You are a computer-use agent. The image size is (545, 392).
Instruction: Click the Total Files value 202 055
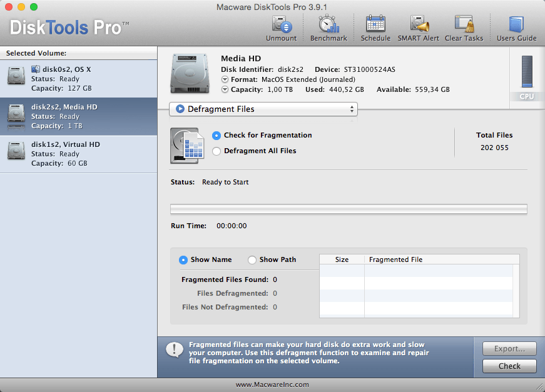[x=494, y=148]
